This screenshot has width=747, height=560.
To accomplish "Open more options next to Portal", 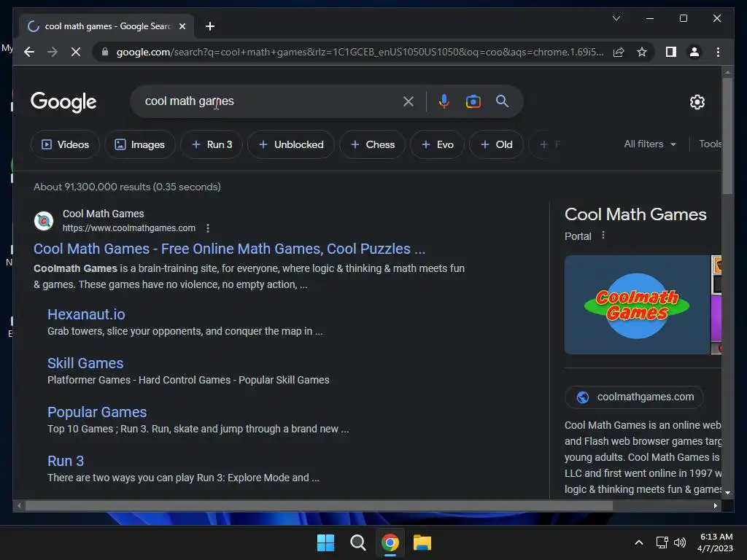I will pyautogui.click(x=603, y=236).
